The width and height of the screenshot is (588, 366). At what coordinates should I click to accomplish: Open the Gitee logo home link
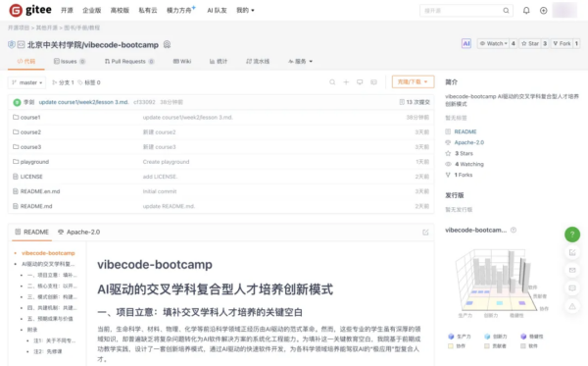click(x=30, y=10)
